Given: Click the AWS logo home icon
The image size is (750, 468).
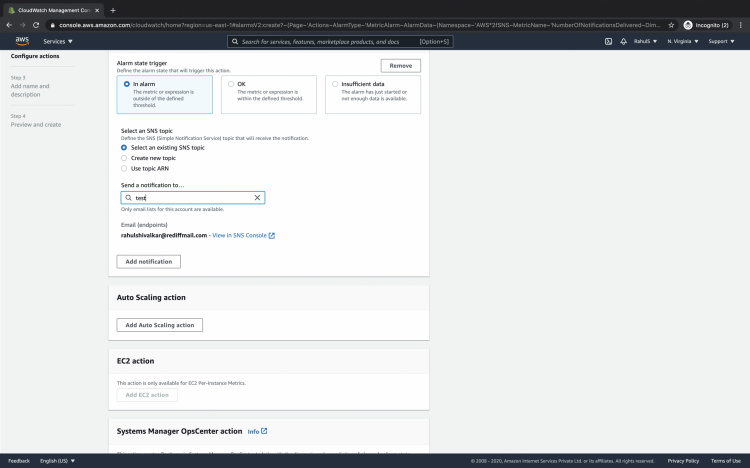Looking at the screenshot, I should (x=20, y=41).
